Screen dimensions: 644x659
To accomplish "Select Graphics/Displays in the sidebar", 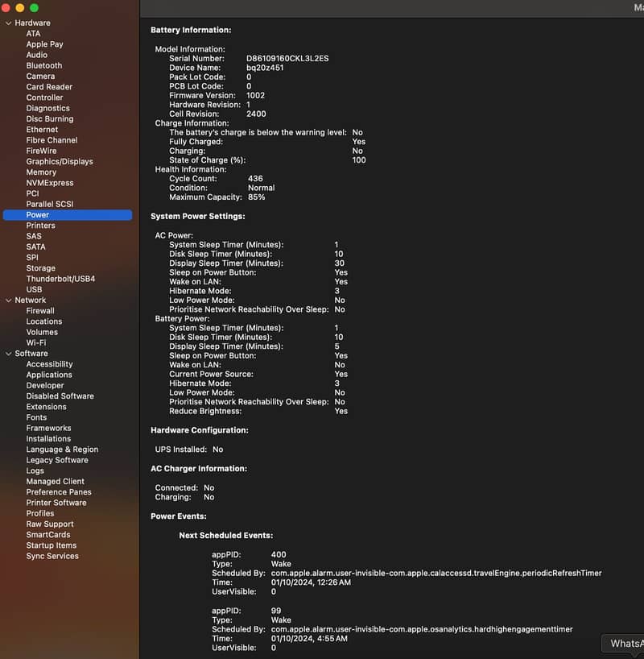I will pos(60,161).
